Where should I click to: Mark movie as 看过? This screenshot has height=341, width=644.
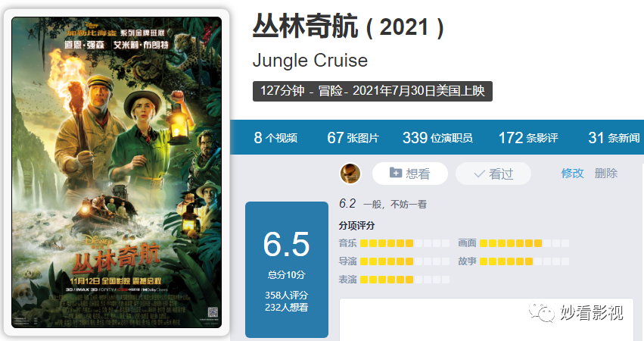pos(493,174)
